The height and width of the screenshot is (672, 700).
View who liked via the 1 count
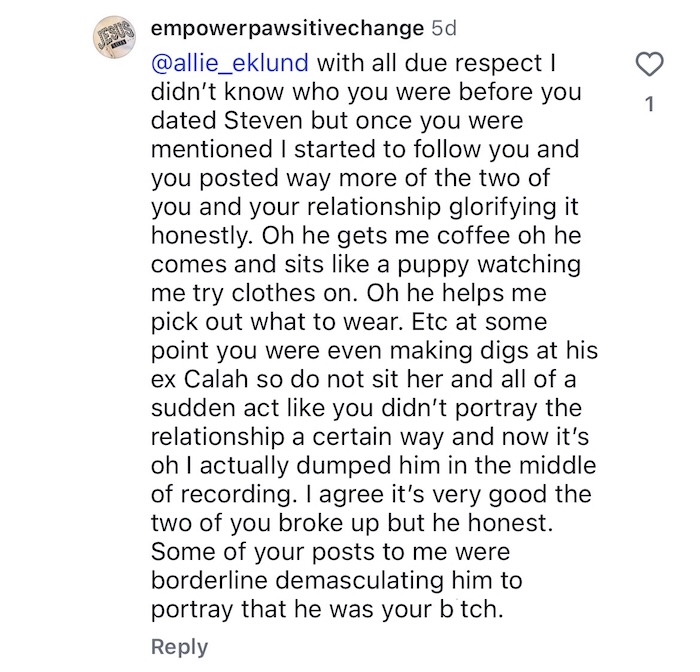point(650,104)
